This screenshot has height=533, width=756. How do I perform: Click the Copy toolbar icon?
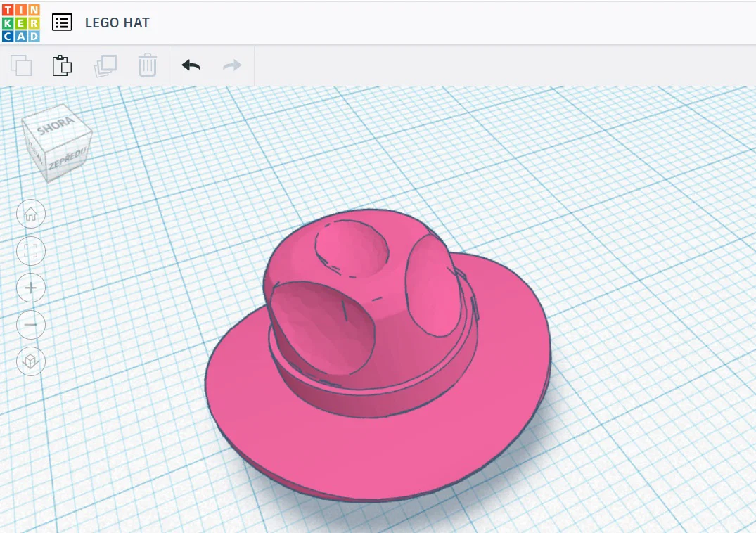coord(20,65)
